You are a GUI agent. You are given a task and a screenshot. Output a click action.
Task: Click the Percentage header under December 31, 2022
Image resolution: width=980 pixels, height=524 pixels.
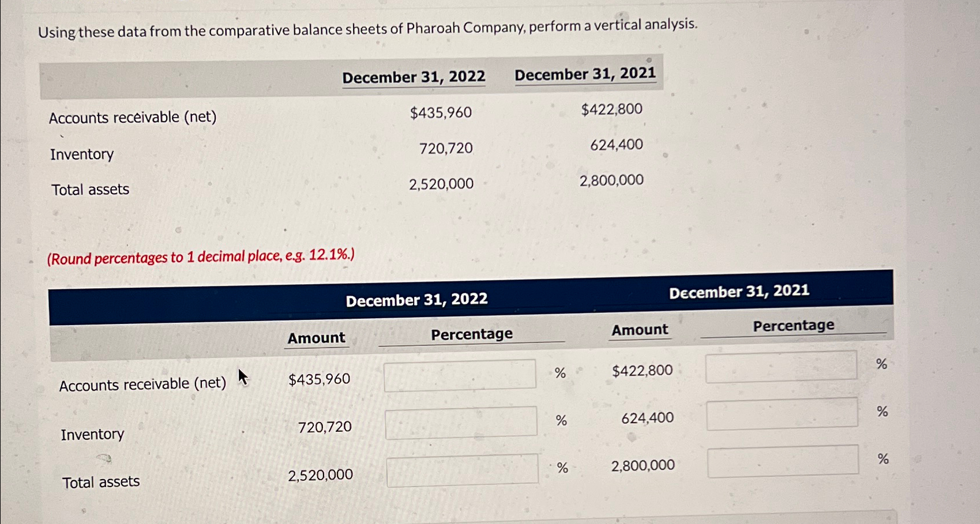(x=472, y=333)
